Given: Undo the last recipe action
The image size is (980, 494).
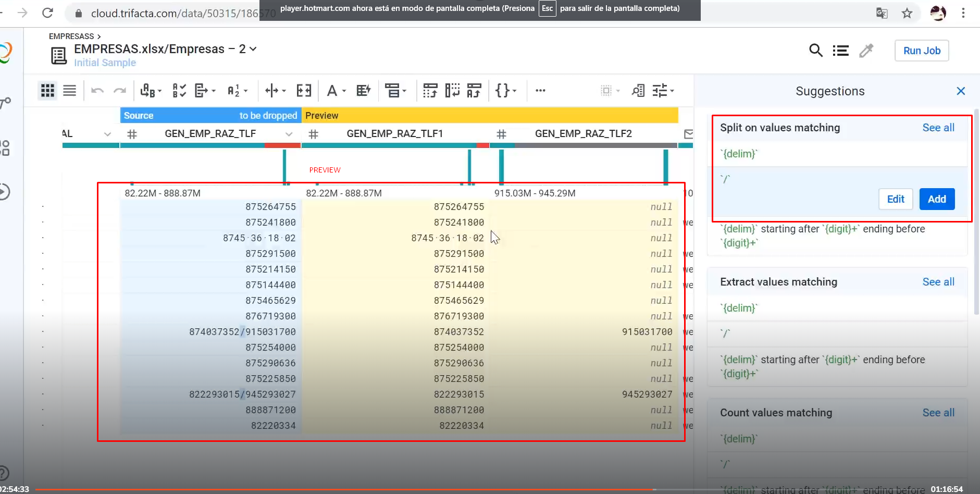Looking at the screenshot, I should [96, 90].
